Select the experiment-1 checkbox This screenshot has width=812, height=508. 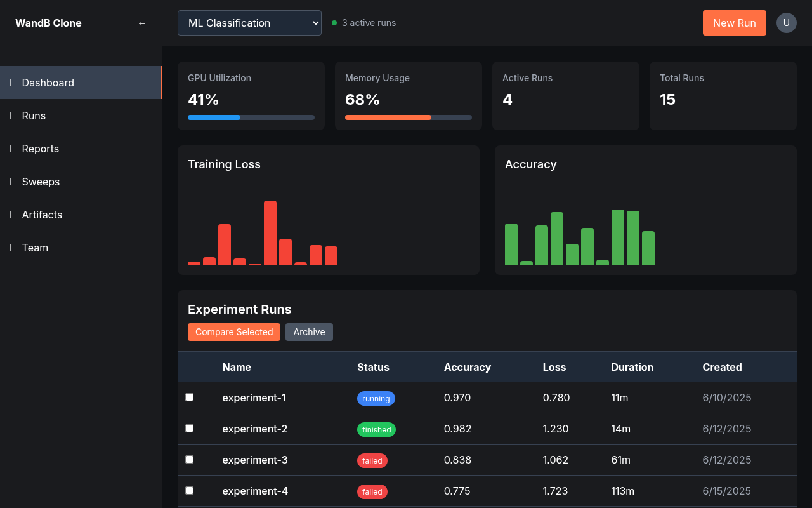[x=189, y=398]
